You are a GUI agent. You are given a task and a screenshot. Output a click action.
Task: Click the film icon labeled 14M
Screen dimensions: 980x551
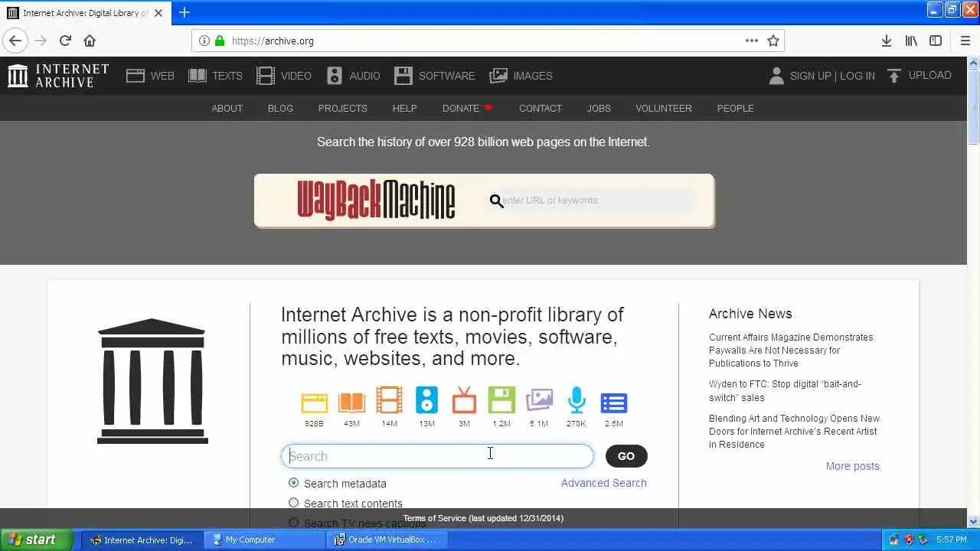pos(389,401)
